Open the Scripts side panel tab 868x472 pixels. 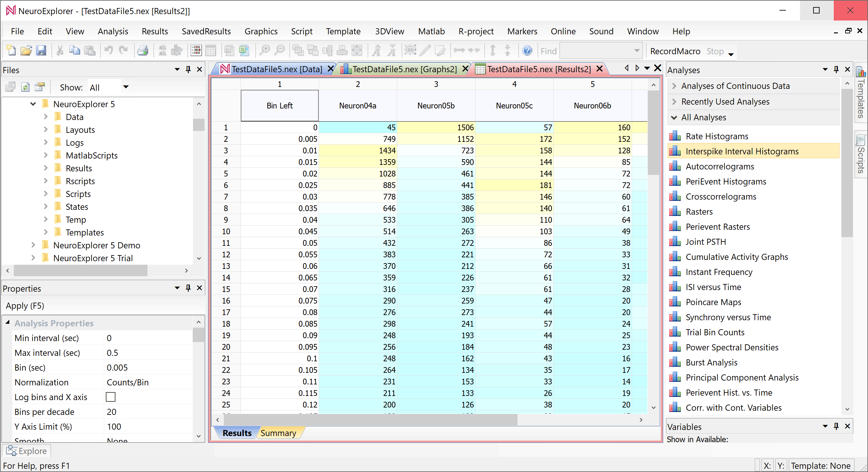(x=861, y=154)
